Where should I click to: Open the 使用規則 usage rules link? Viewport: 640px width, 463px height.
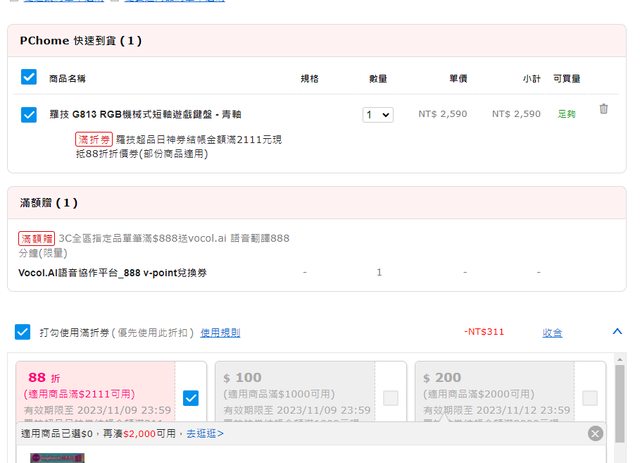coord(220,333)
